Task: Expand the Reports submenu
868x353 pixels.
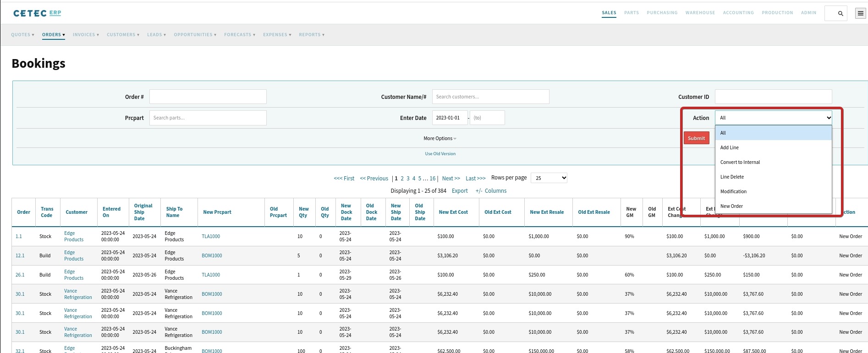Action: (312, 35)
